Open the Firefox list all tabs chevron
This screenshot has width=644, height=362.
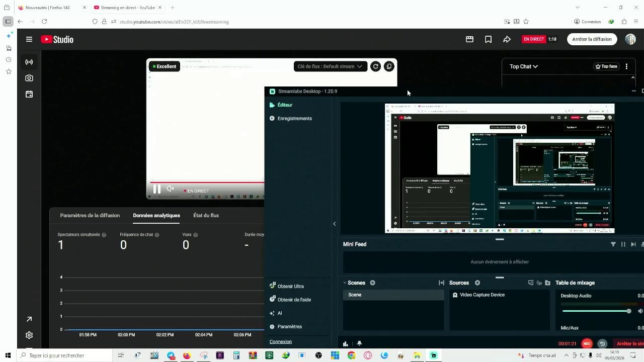click(x=578, y=8)
